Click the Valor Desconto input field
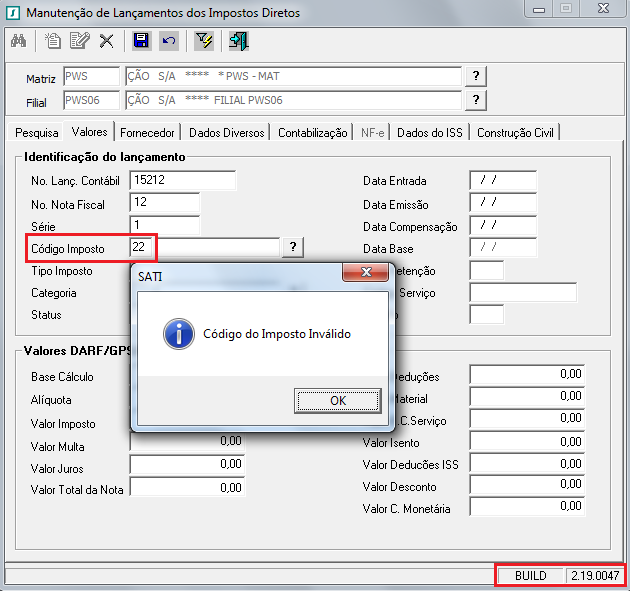 pyautogui.click(x=527, y=486)
